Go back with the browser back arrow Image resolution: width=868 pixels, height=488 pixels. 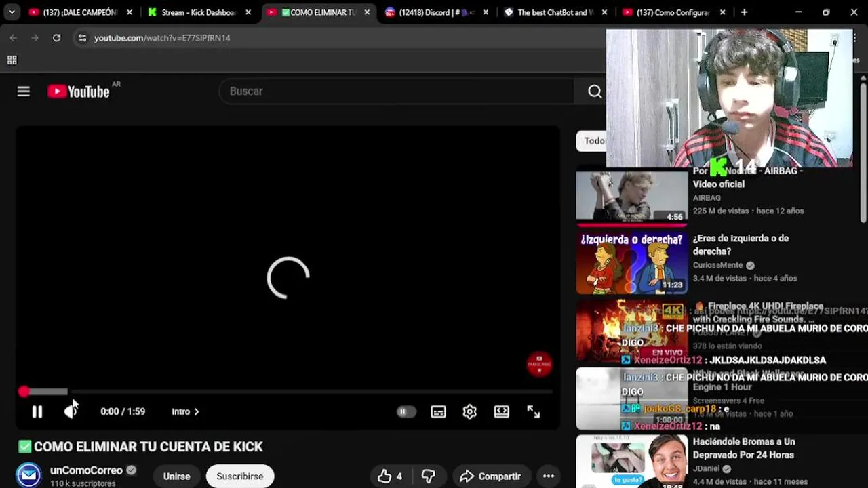tap(14, 38)
